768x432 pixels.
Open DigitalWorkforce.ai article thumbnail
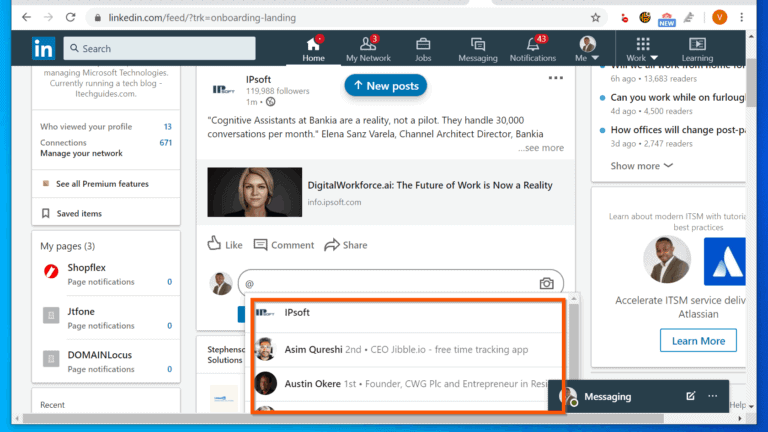255,192
